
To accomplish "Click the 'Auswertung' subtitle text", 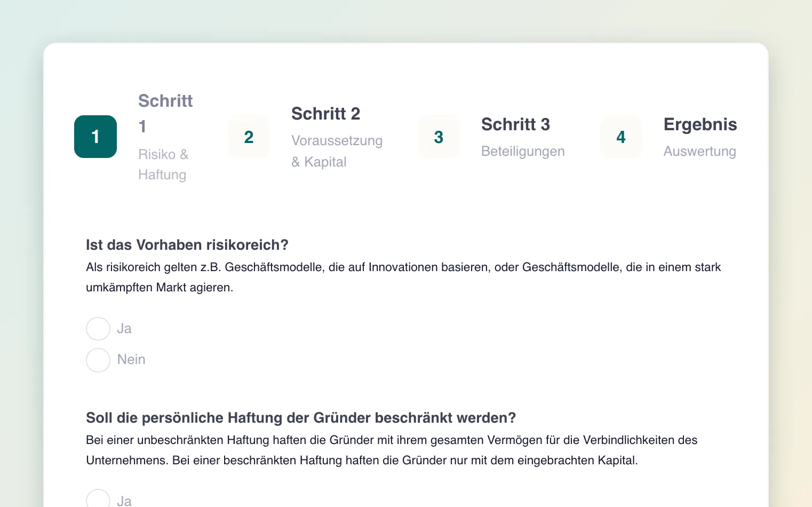I will click(699, 152).
